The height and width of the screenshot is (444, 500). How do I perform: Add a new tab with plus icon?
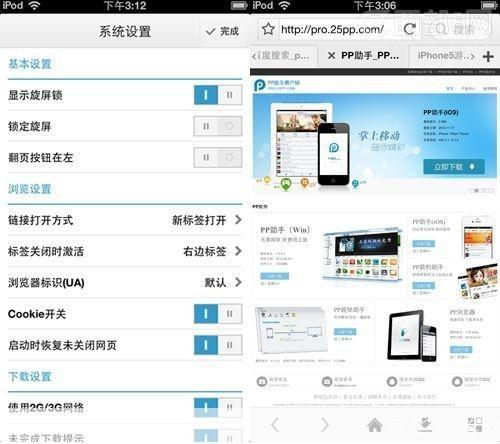point(488,56)
